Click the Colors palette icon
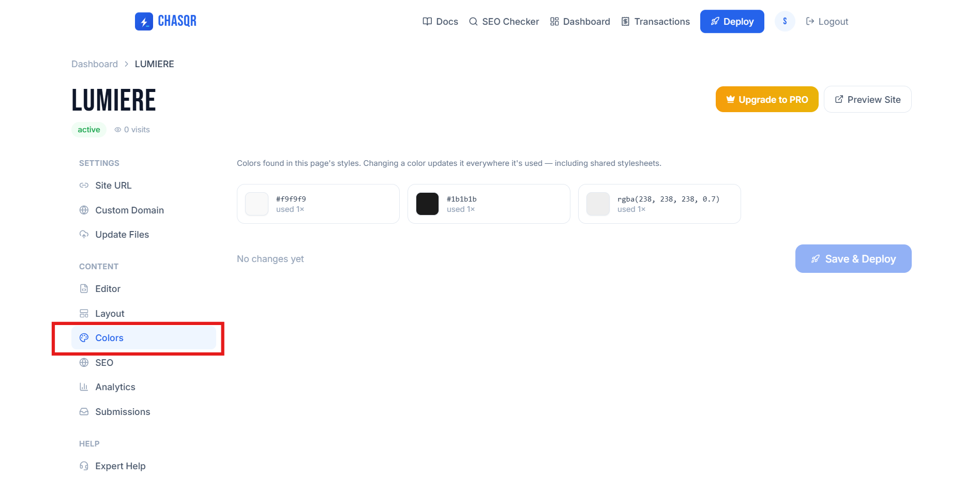Viewport: 980px width, 478px height. [84, 337]
